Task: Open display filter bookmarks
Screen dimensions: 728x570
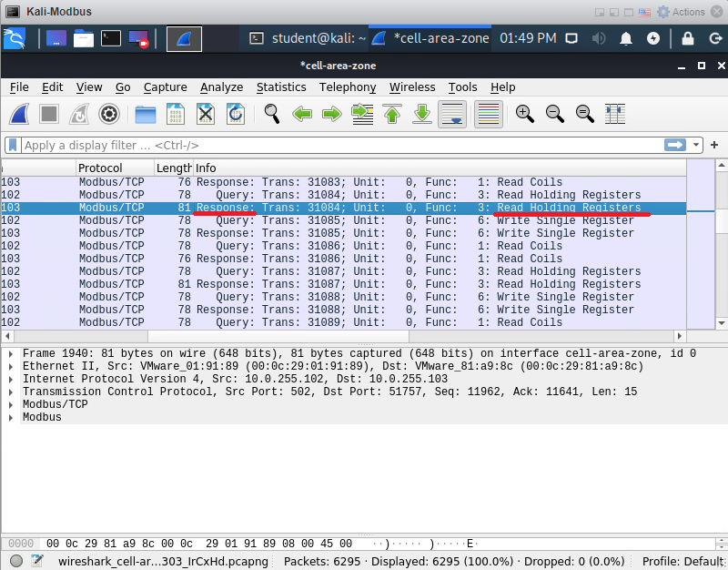Action: (x=13, y=146)
